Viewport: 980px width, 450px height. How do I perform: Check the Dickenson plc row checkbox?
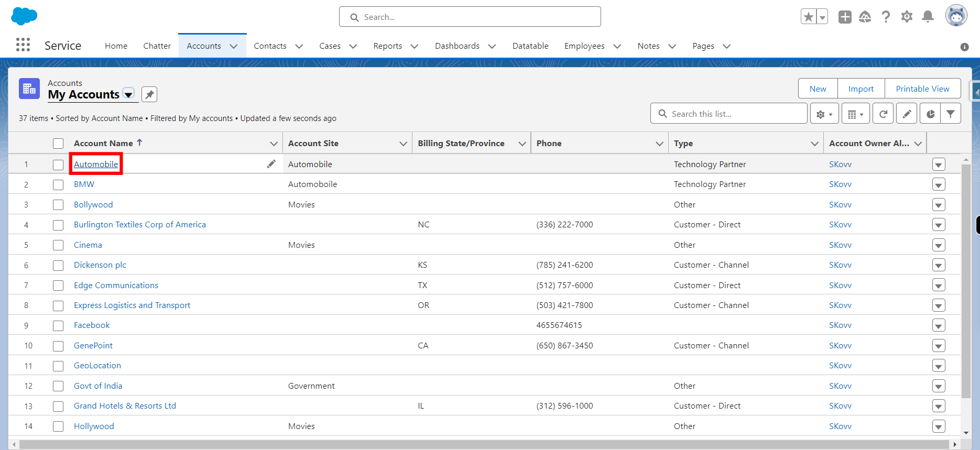(58, 266)
